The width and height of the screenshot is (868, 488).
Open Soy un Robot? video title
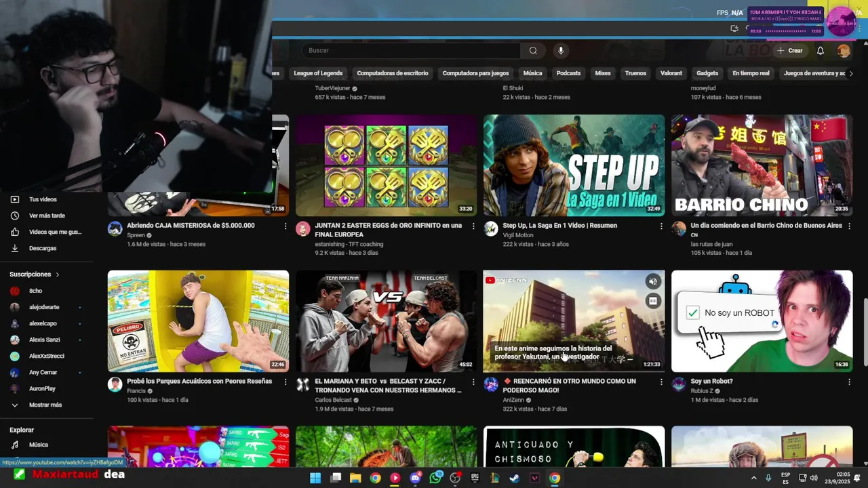coord(711,382)
